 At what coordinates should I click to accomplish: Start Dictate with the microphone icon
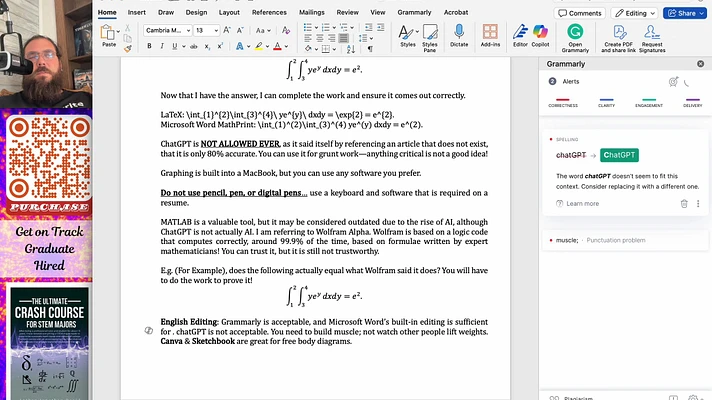coord(459,36)
